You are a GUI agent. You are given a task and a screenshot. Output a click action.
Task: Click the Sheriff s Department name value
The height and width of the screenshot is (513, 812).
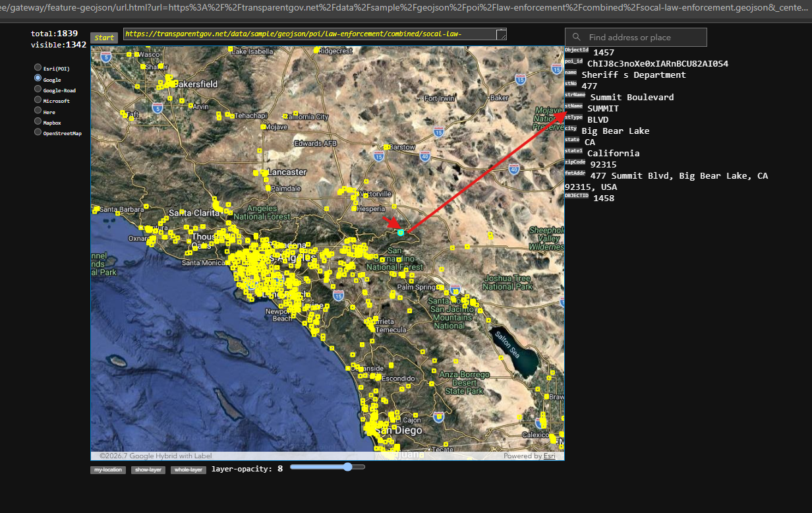pyautogui.click(x=633, y=75)
